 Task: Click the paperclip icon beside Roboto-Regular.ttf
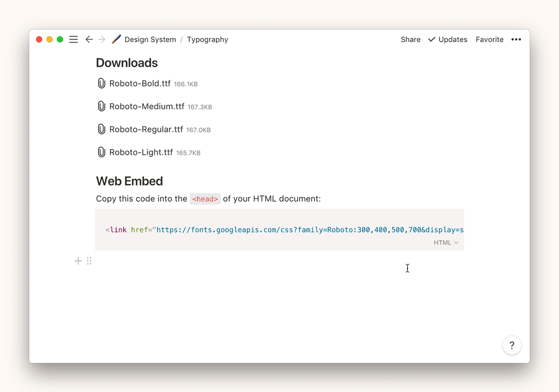(101, 129)
